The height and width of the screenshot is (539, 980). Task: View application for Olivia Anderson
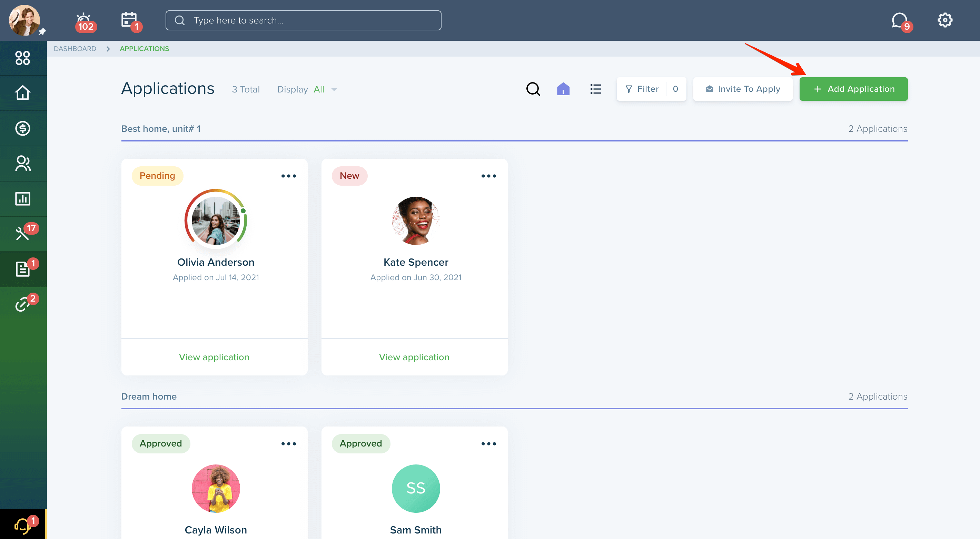tap(214, 357)
